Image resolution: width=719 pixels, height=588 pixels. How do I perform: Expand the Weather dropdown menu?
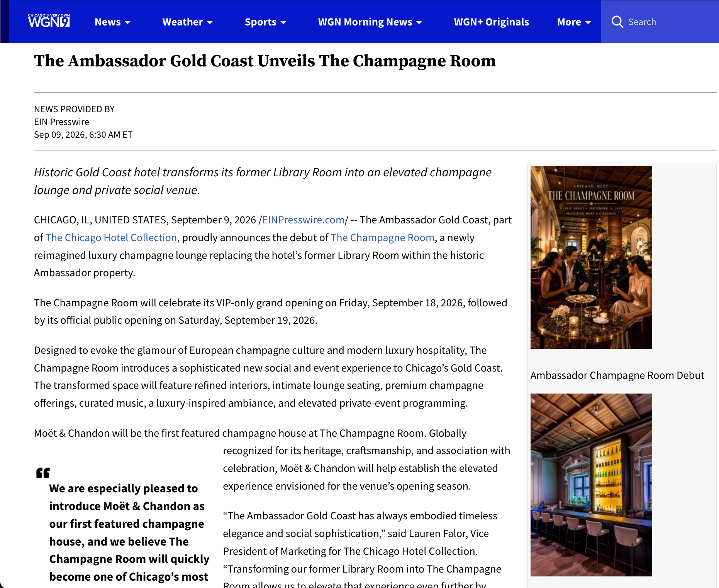[x=187, y=22]
